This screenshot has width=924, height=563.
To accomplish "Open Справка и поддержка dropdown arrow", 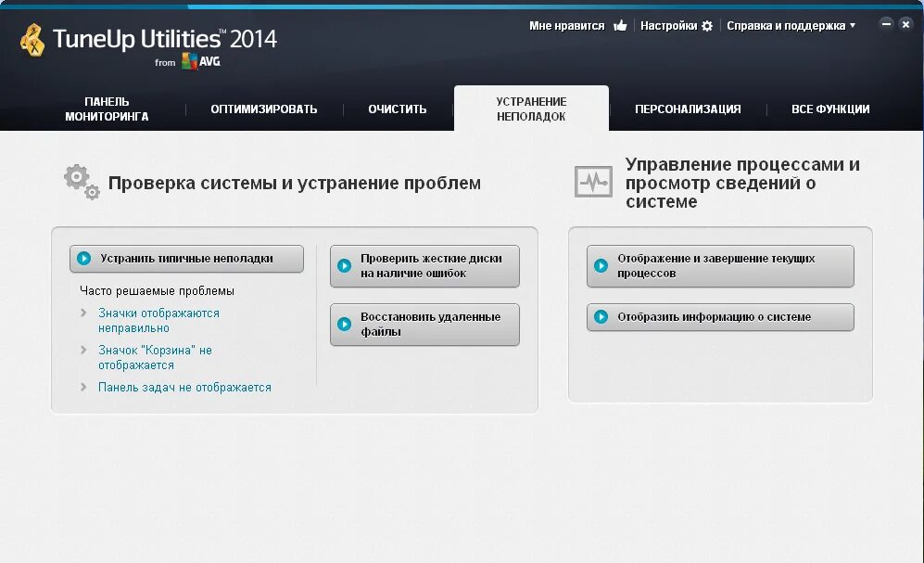I will point(853,25).
